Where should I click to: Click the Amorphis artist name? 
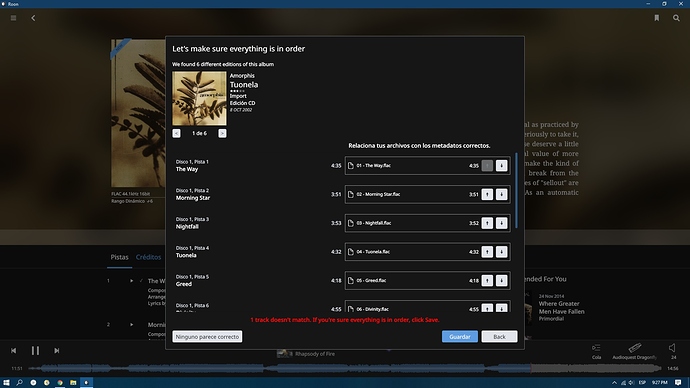coord(242,76)
